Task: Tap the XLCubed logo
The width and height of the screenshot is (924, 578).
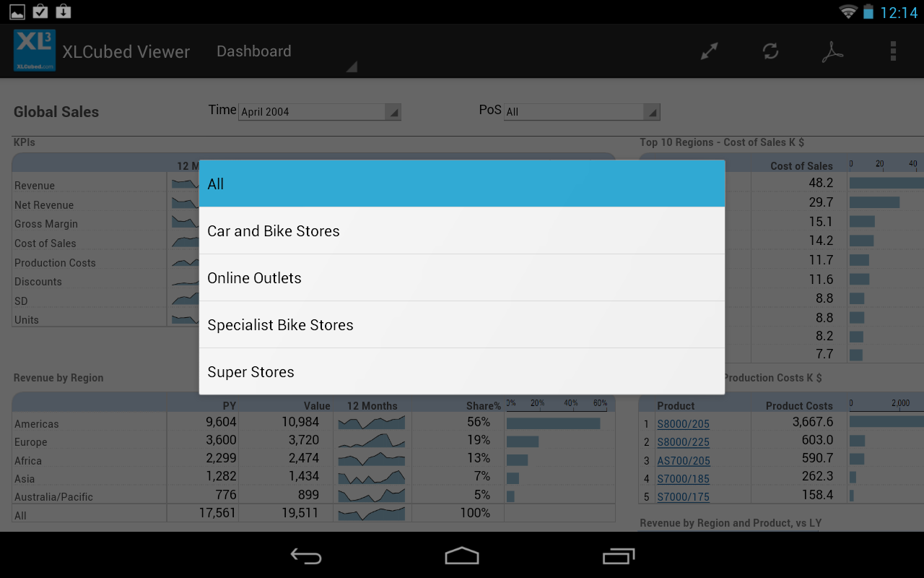Action: [33, 51]
